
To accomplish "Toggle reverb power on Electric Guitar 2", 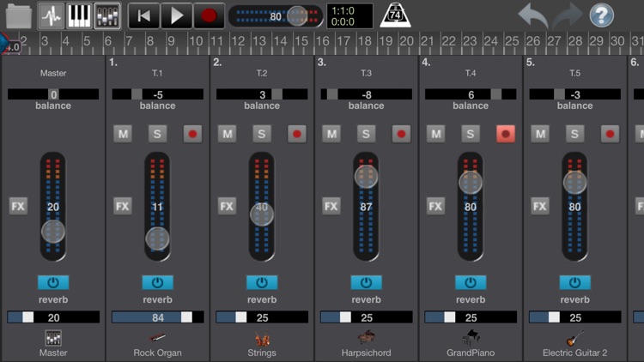I will click(x=574, y=282).
